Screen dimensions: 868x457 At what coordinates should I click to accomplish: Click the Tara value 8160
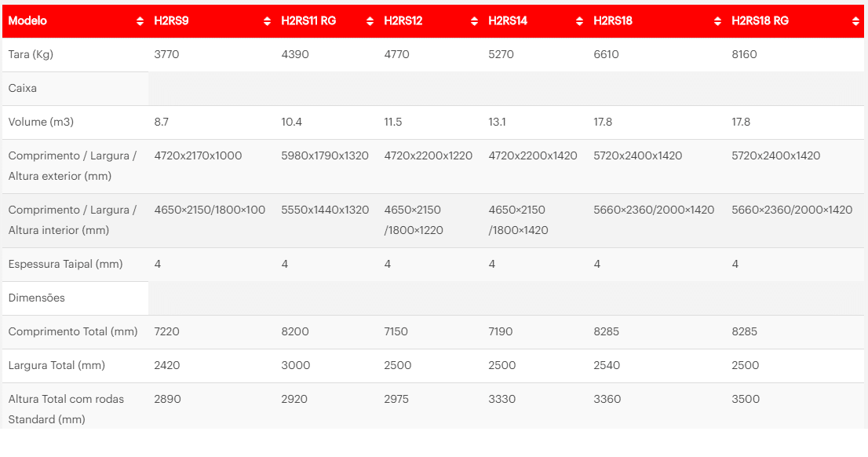point(744,54)
